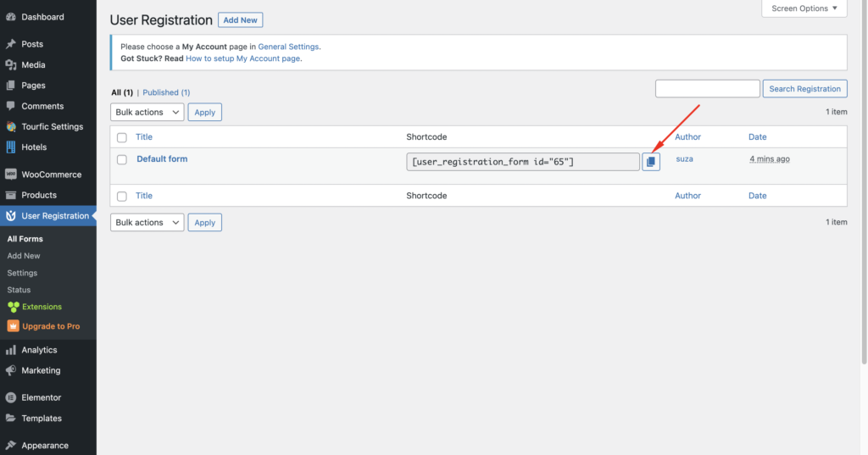Click the Pages icon in sidebar
The width and height of the screenshot is (868, 455).
tap(10, 86)
